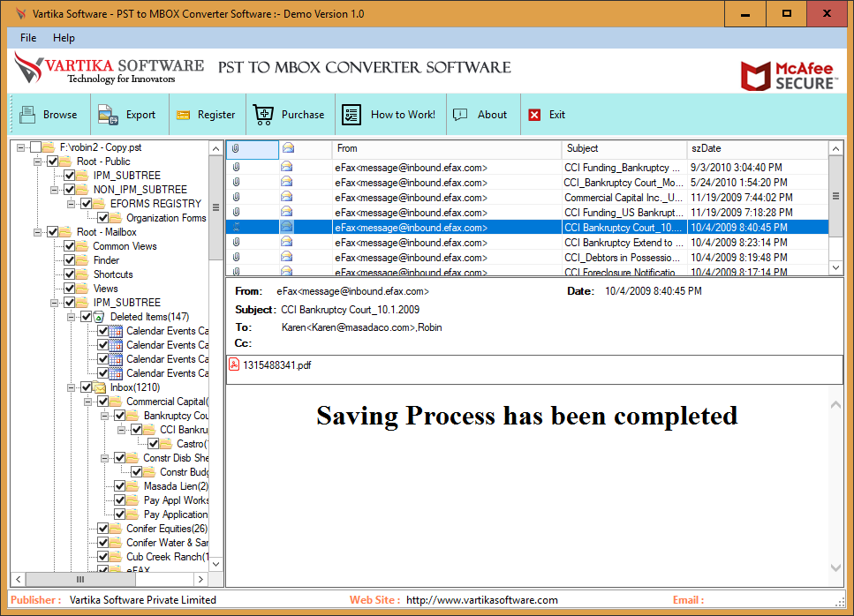Viewport: 854px width, 616px height.
Task: Click the paperclip icon in the 5/24/2010 email row
Action: (237, 183)
